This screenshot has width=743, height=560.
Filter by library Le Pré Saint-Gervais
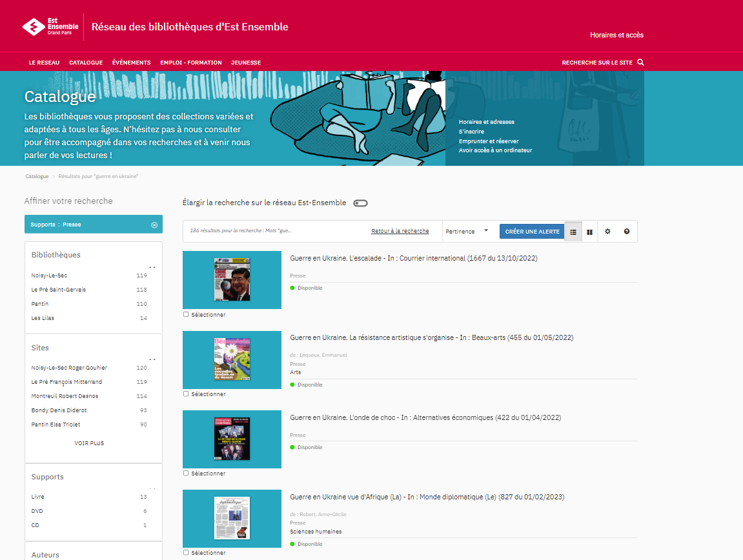click(x=58, y=290)
